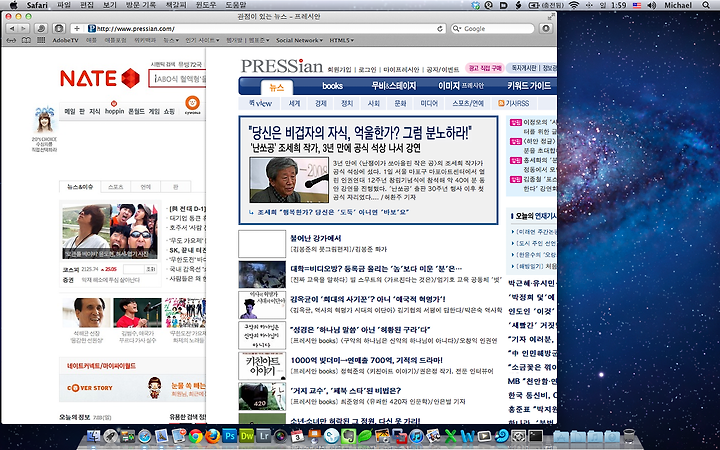Open the AdobeTV bookmark
The width and height of the screenshot is (720, 450).
65,40
